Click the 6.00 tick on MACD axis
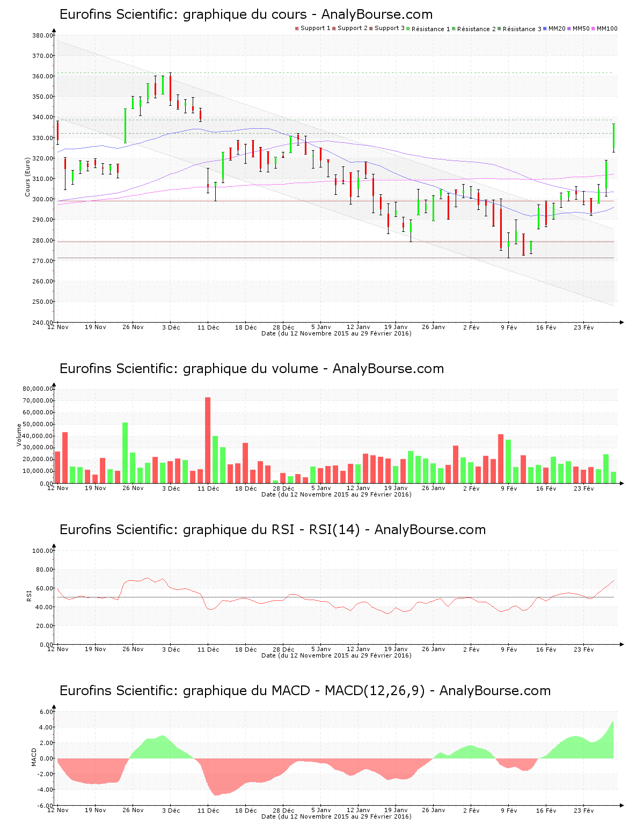This screenshot has height=832, width=644. tap(47, 712)
